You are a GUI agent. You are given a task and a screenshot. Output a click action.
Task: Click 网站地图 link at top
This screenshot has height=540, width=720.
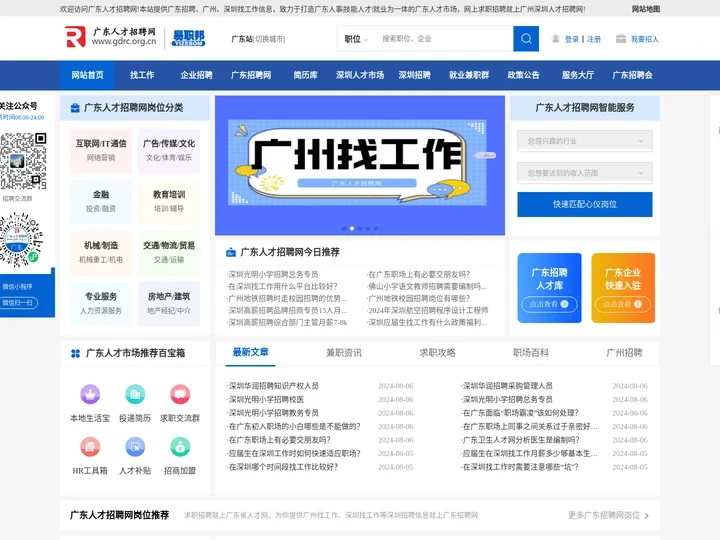pyautogui.click(x=646, y=9)
